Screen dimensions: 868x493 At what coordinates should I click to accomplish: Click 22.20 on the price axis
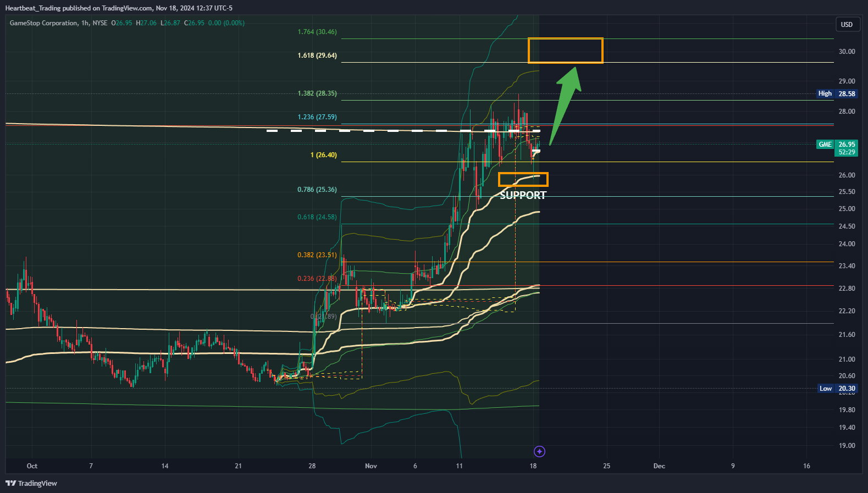click(x=847, y=311)
